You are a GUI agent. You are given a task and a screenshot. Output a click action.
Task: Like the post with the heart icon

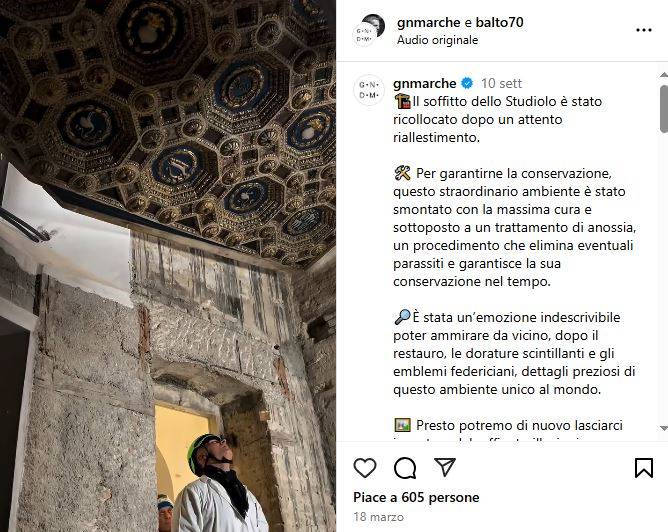pos(365,468)
